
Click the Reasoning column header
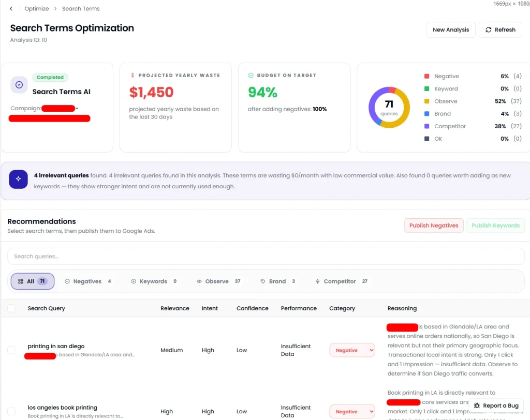coord(402,308)
